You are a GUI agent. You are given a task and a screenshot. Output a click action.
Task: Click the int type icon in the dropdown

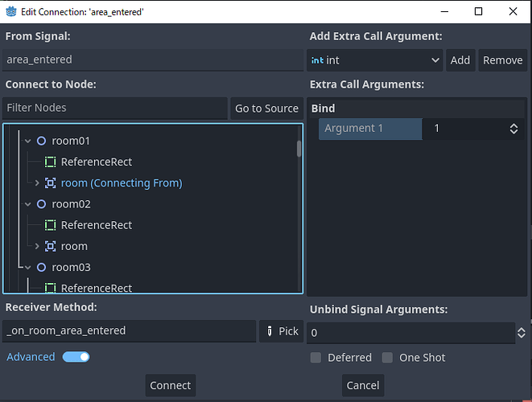pyautogui.click(x=317, y=60)
